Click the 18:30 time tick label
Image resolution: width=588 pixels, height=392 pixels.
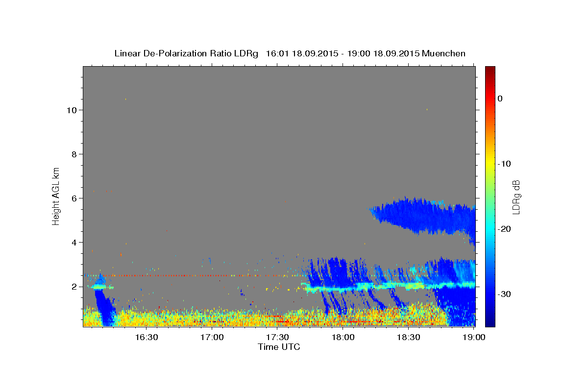(408, 338)
